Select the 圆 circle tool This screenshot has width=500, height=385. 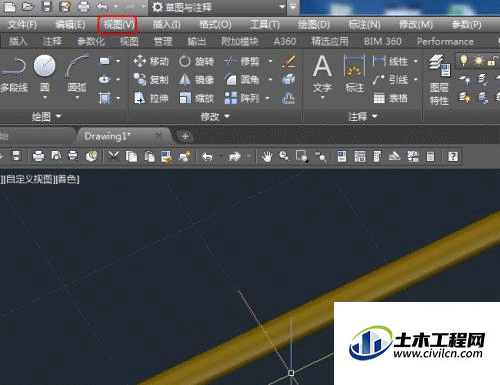(45, 73)
